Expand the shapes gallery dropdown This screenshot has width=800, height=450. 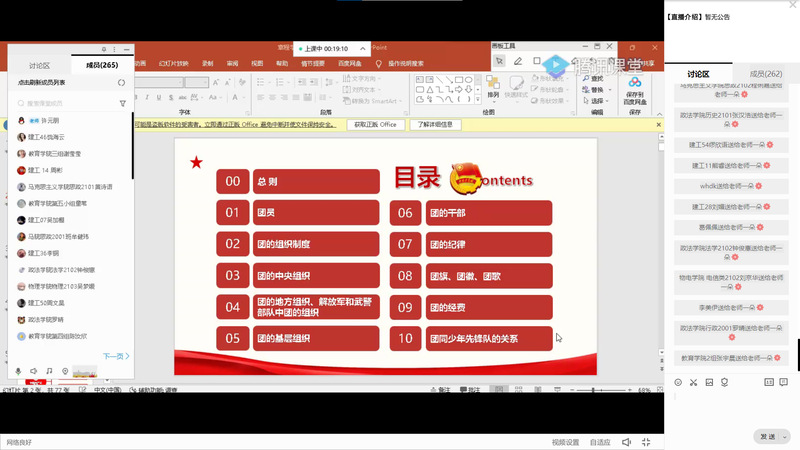click(480, 101)
